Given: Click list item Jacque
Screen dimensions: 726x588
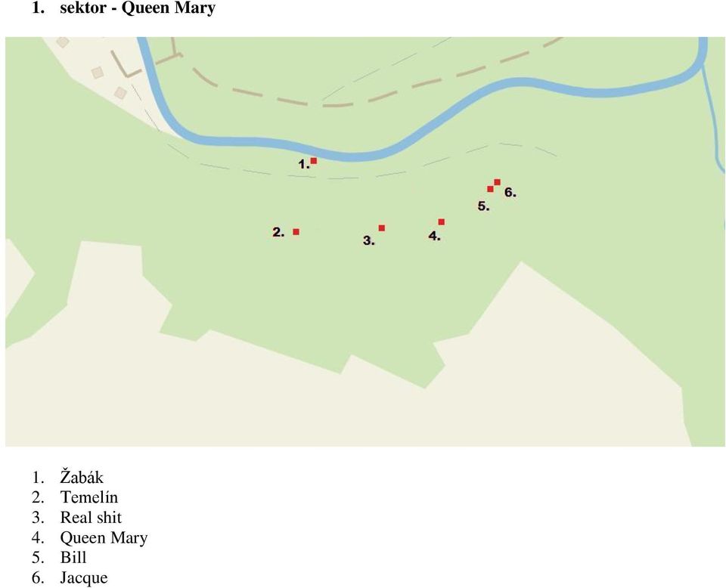Looking at the screenshot, I should click(84, 577).
